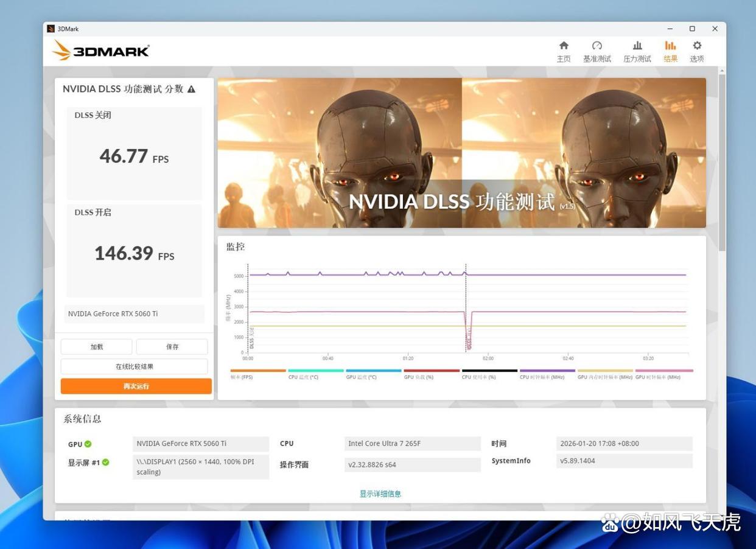Click the vertical scrollbar thumb

(722, 162)
